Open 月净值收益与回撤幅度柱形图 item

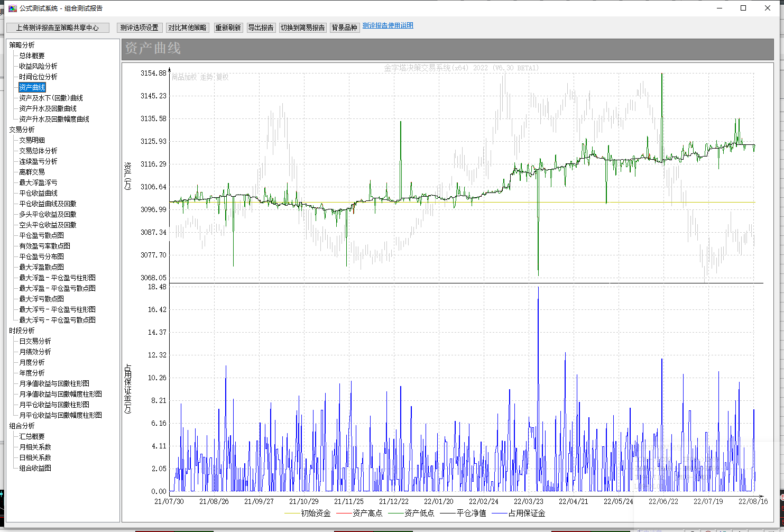coord(61,394)
